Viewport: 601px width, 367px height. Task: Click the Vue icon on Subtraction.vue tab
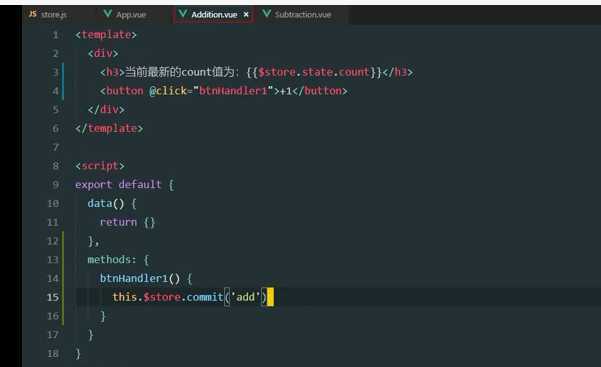click(x=266, y=14)
